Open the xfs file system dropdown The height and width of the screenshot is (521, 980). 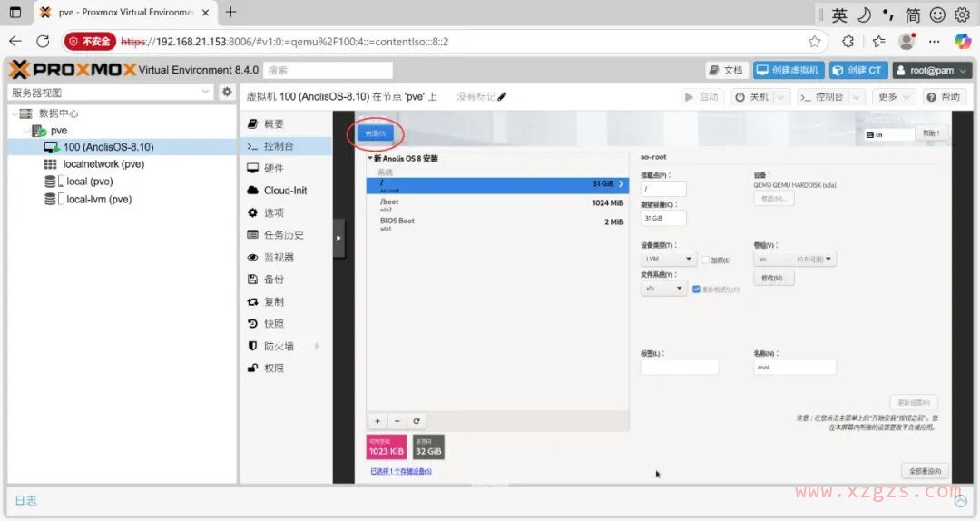(x=664, y=289)
